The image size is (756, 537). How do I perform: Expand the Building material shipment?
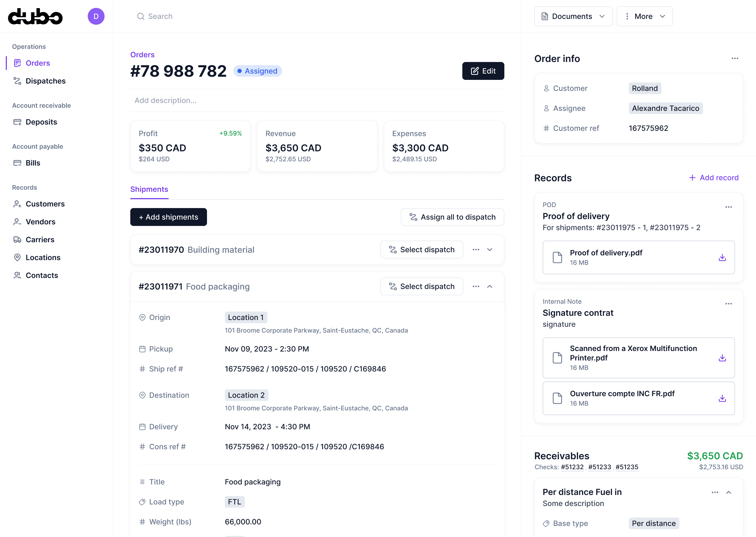tap(490, 250)
